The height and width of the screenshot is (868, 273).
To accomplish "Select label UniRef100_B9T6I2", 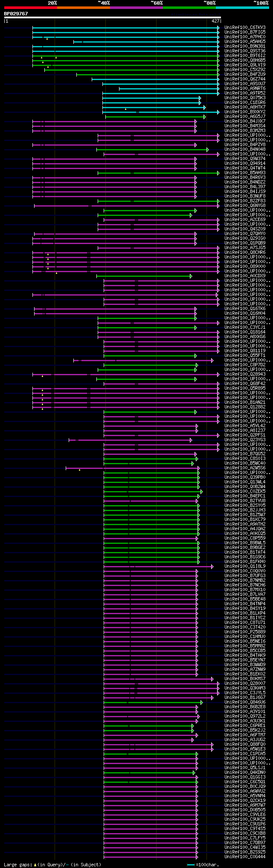I will [245, 56].
